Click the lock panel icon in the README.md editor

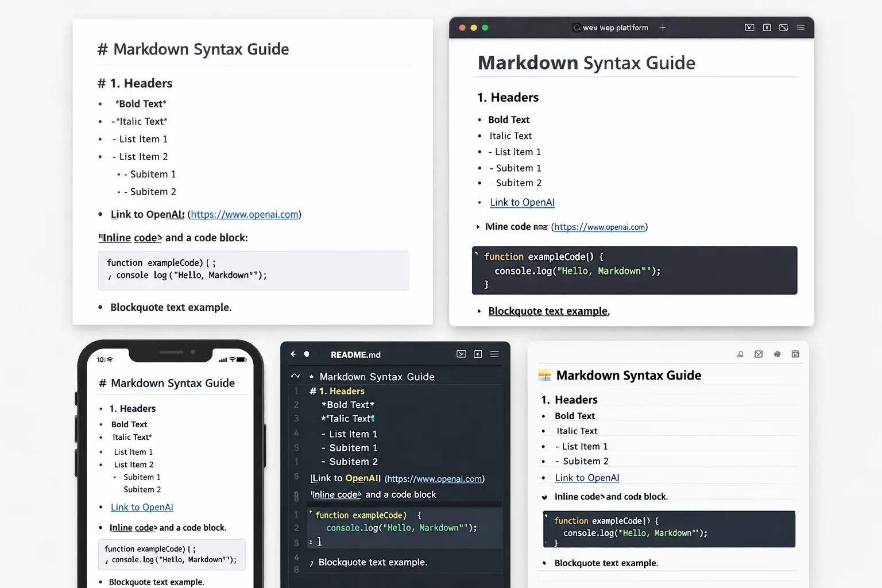[x=478, y=354]
